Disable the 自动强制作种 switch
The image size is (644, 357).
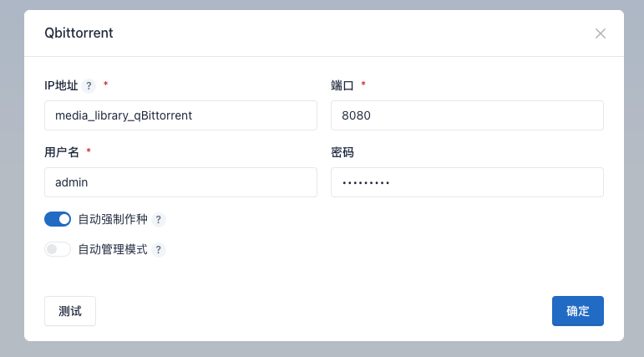[58, 219]
